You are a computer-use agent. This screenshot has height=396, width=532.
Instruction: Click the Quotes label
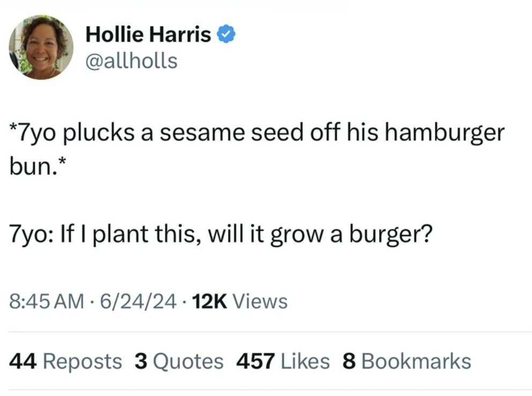click(187, 361)
